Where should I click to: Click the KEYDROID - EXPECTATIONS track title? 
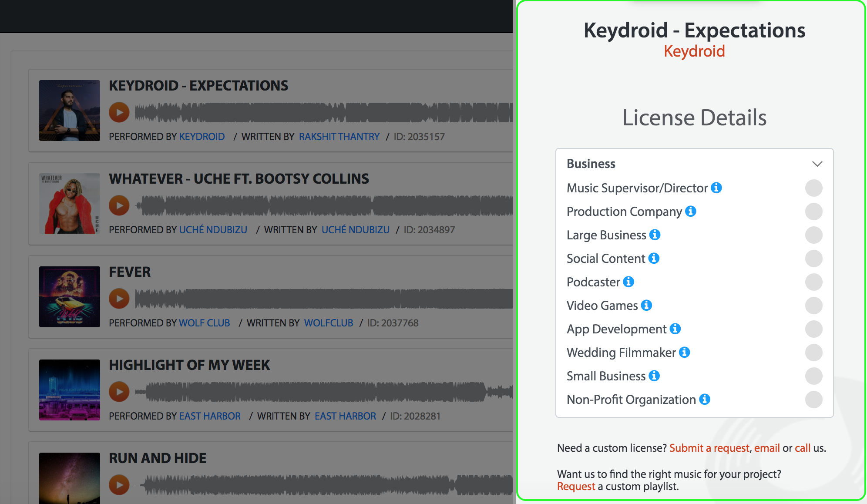click(198, 86)
